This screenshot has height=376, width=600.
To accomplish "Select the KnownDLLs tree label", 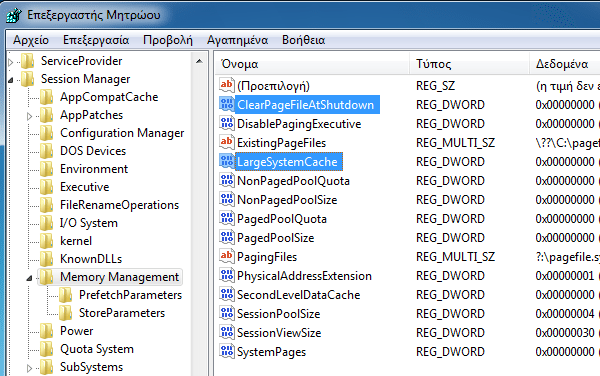I will click(91, 259).
